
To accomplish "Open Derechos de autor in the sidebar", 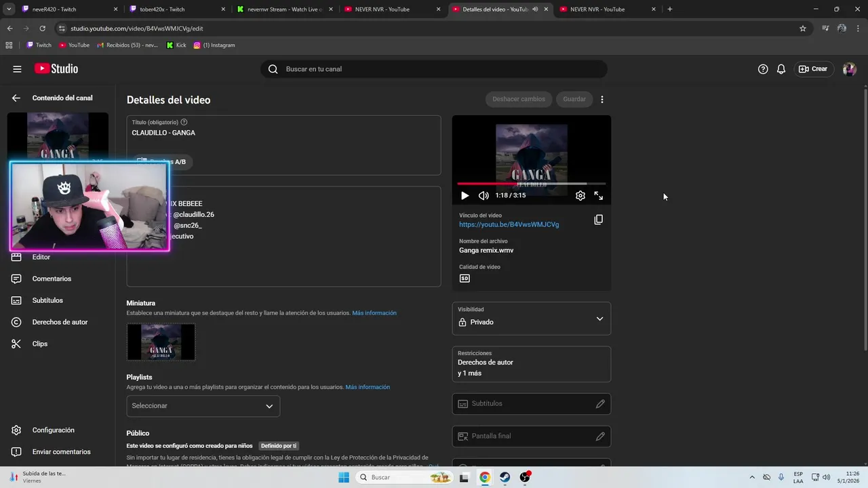I will click(x=60, y=322).
